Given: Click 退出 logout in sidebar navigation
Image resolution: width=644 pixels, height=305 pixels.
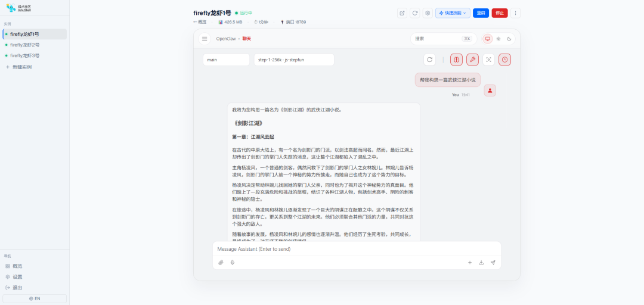Looking at the screenshot, I should pos(35,287).
